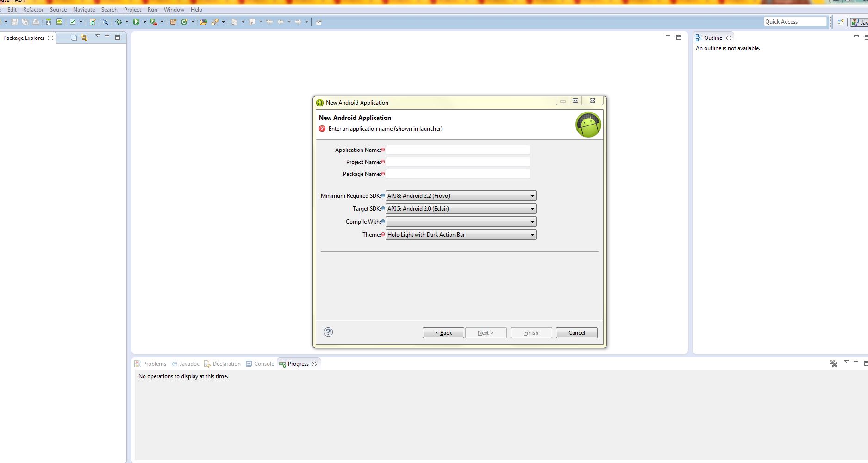Click the Cancel button in dialog

tap(576, 333)
